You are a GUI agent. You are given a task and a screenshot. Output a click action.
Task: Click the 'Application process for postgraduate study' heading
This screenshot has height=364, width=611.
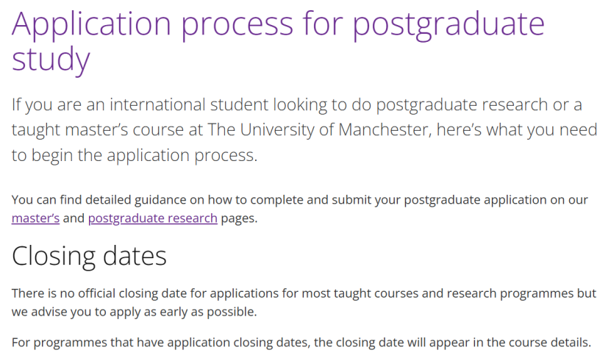[x=278, y=41]
